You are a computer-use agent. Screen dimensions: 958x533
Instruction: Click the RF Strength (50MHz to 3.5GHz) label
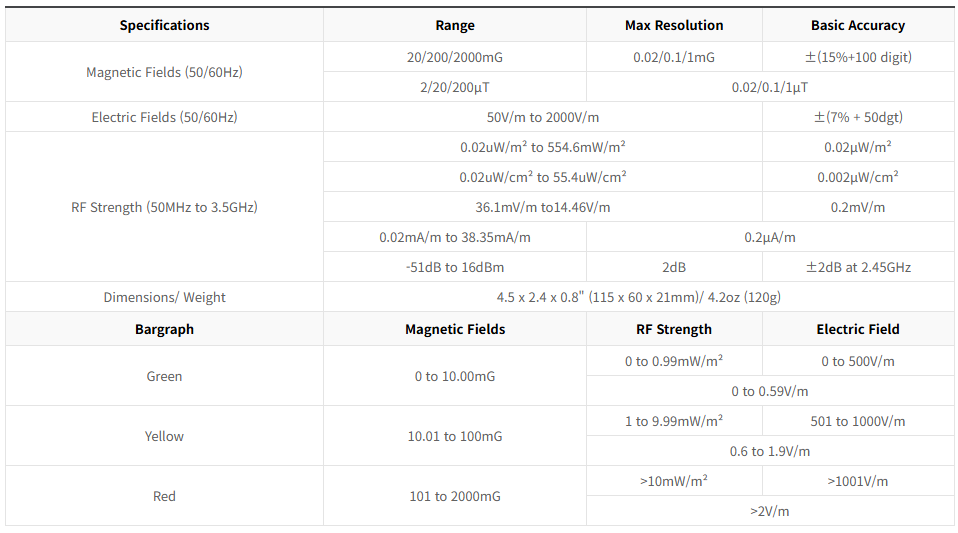164,207
